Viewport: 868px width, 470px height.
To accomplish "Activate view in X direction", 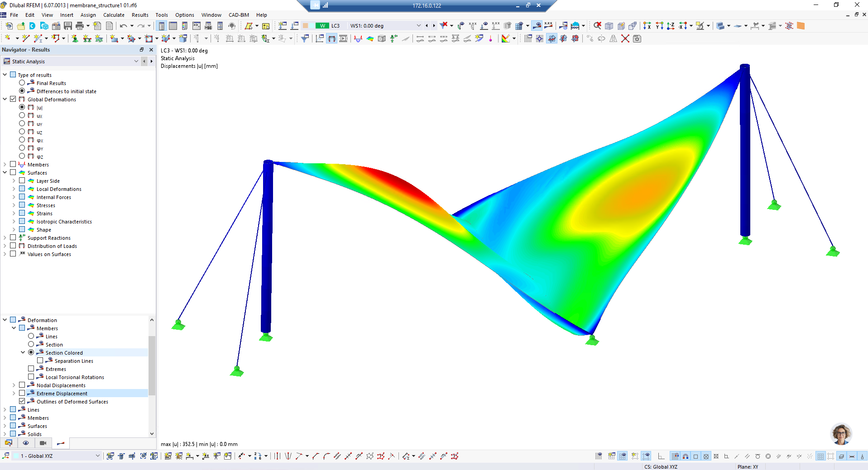I will [646, 26].
